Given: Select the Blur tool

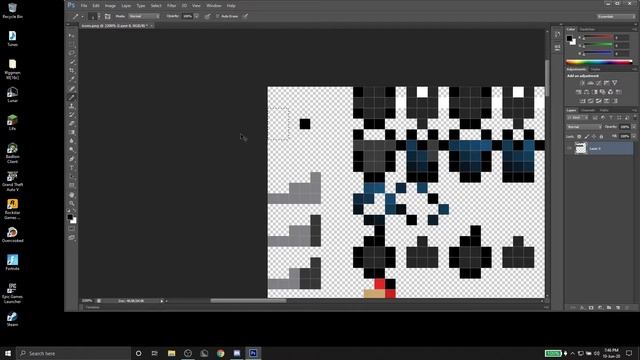Looking at the screenshot, I should coord(72,141).
